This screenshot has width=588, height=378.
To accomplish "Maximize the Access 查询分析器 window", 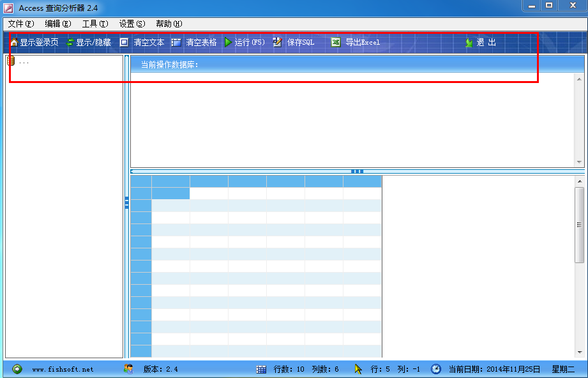I will click(549, 5).
